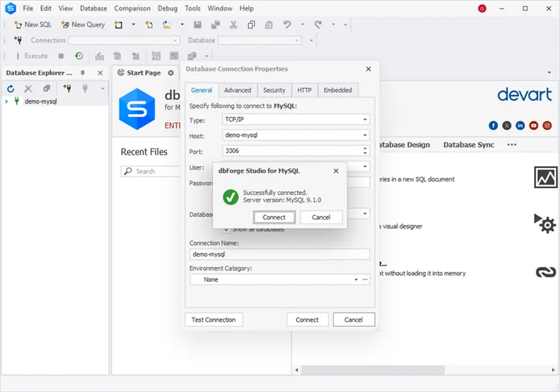This screenshot has height=392, width=560.
Task: Click the Connection Name input field
Action: click(x=279, y=254)
